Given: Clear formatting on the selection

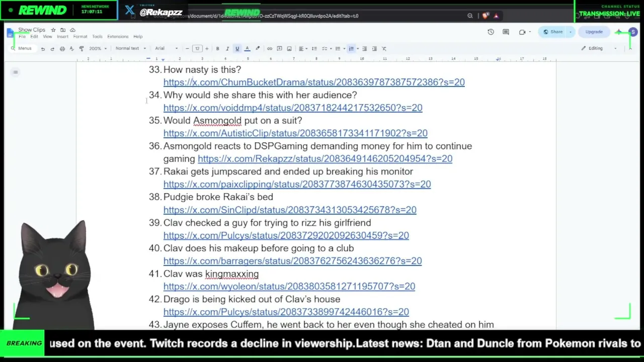Looking at the screenshot, I should 384,49.
